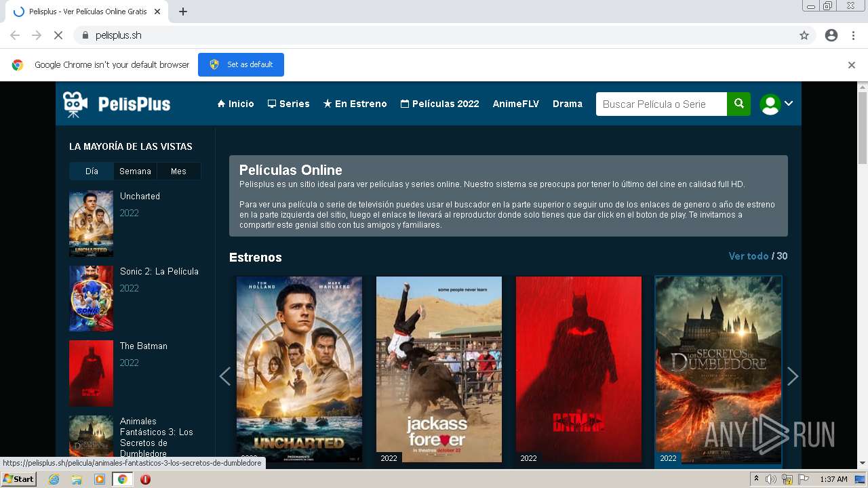Click the Action Center flag tray icon
The image size is (868, 488).
tap(804, 479)
